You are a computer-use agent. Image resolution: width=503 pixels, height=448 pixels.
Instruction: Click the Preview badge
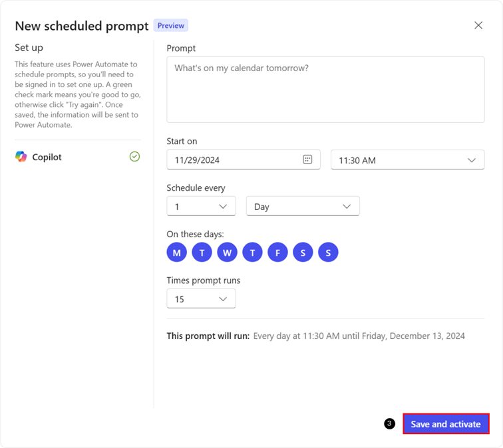pos(171,26)
